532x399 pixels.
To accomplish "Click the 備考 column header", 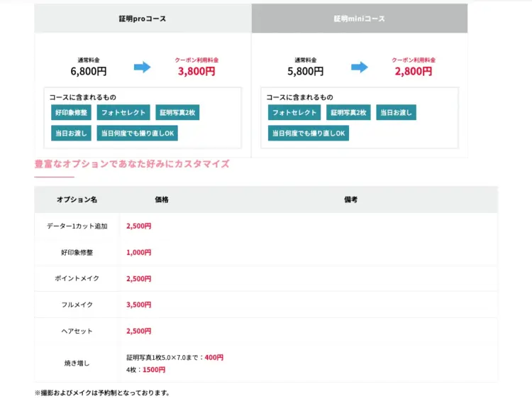I will tap(350, 200).
